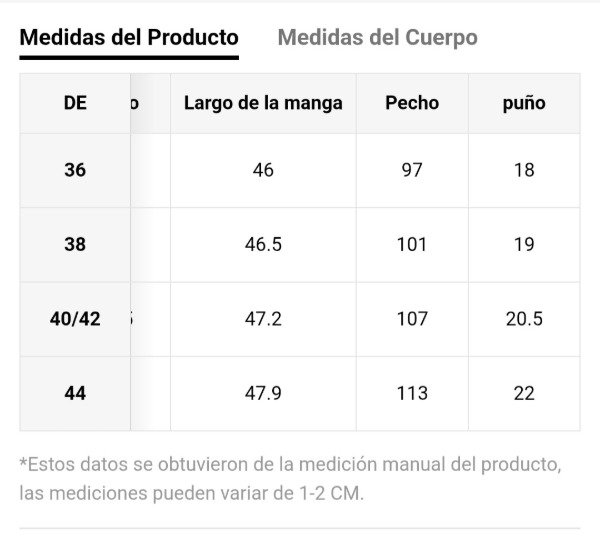600x536 pixels.
Task: Click chest value 97
Action: pos(412,170)
